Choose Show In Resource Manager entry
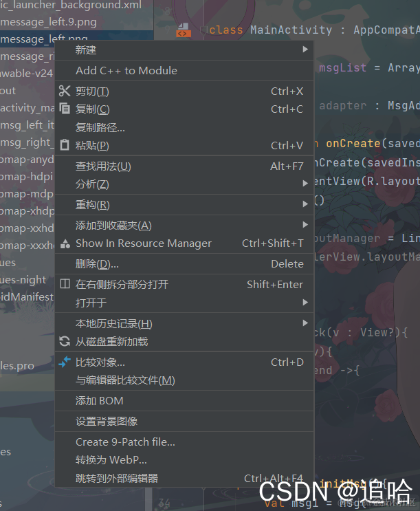 tap(184, 243)
